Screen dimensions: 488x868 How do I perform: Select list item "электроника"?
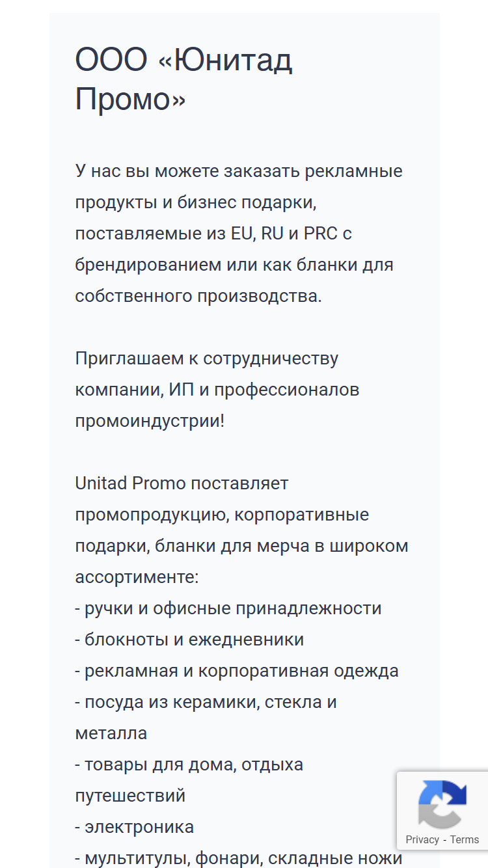(x=135, y=827)
